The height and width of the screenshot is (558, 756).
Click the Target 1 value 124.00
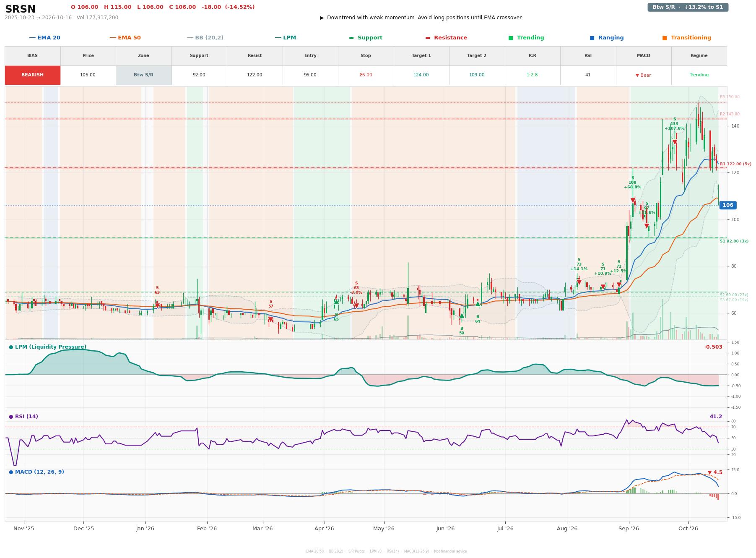421,75
